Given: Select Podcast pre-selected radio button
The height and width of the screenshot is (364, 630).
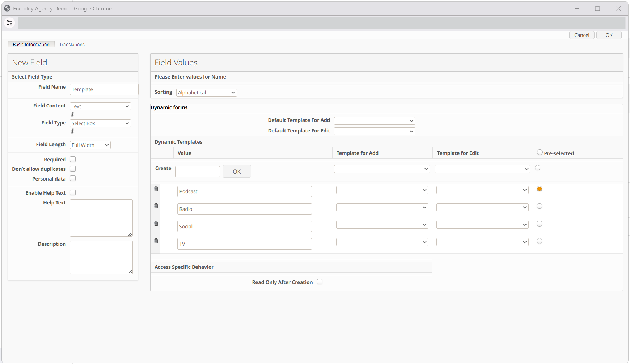Looking at the screenshot, I should click(540, 189).
